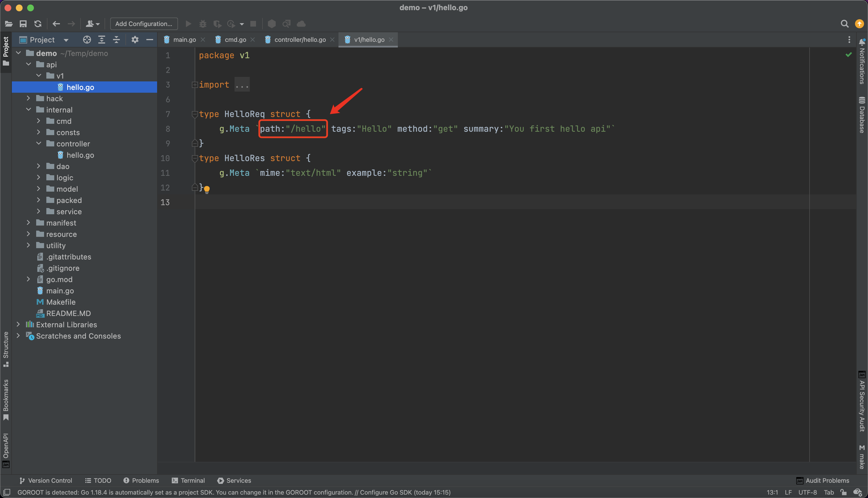Click the intention lightbulb on line 12
868x498 pixels.
[207, 189]
